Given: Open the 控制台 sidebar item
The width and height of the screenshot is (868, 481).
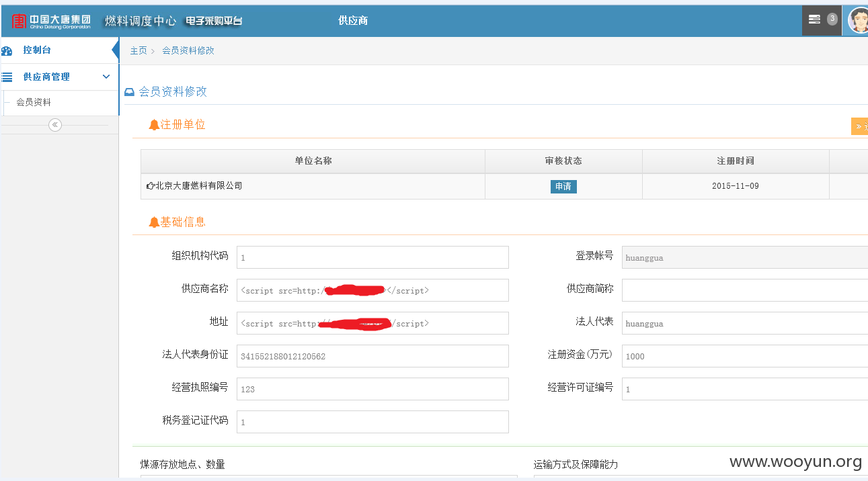Looking at the screenshot, I should (59, 50).
